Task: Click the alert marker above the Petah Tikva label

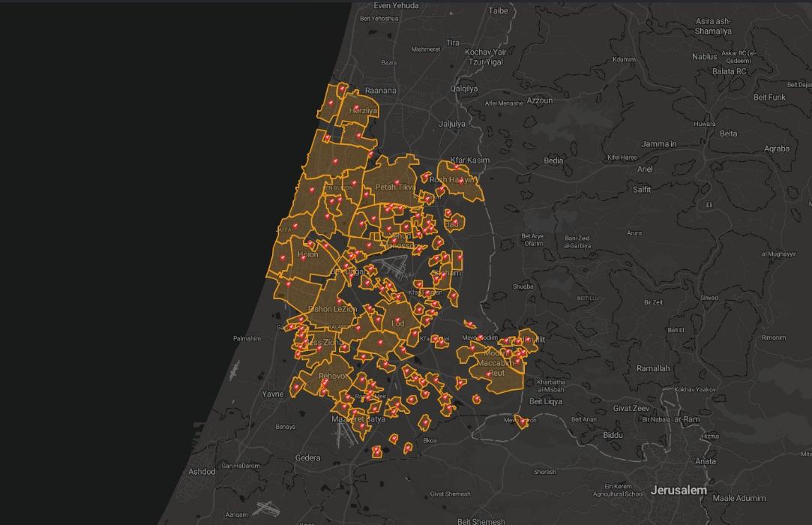Action: (x=397, y=182)
